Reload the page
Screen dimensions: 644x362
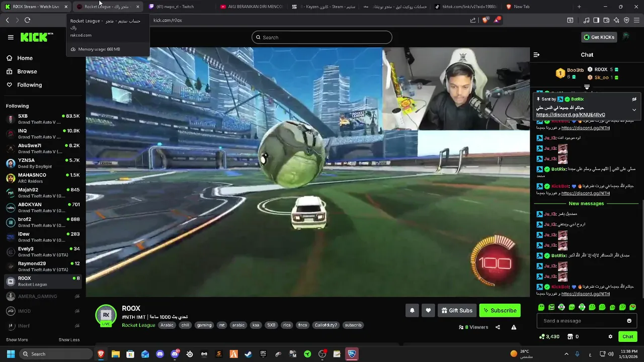27,20
